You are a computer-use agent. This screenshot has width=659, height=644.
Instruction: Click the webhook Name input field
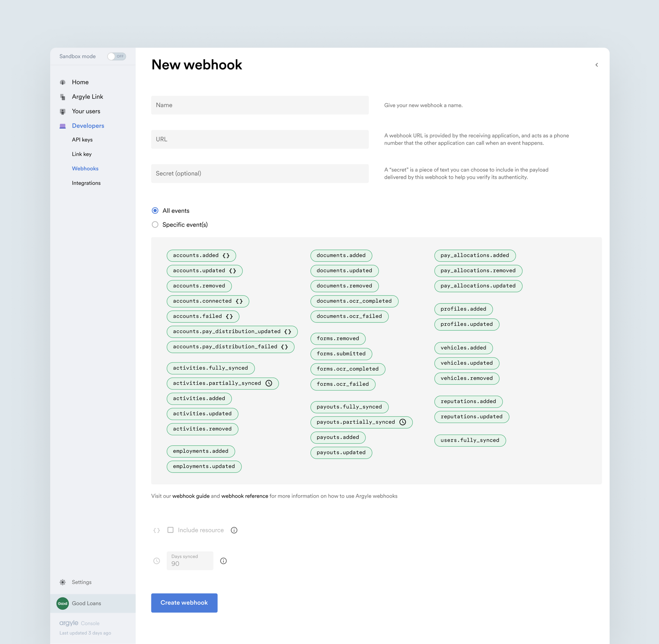coord(260,105)
